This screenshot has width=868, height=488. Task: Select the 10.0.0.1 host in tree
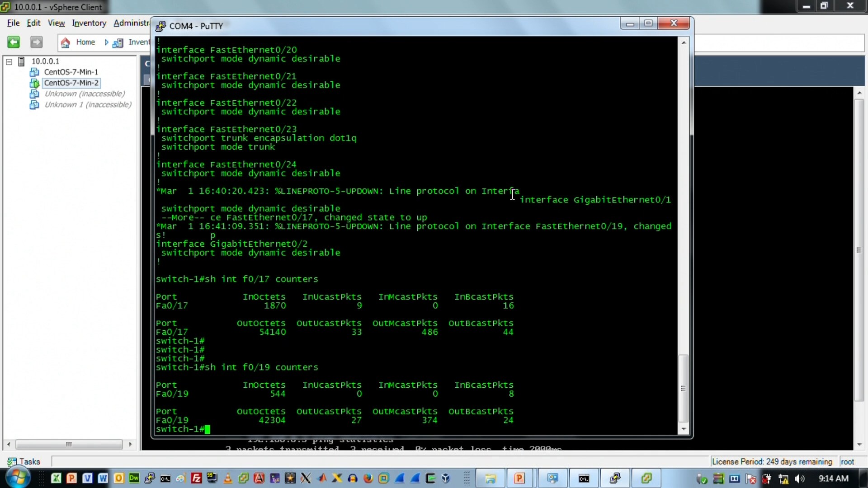coord(45,61)
